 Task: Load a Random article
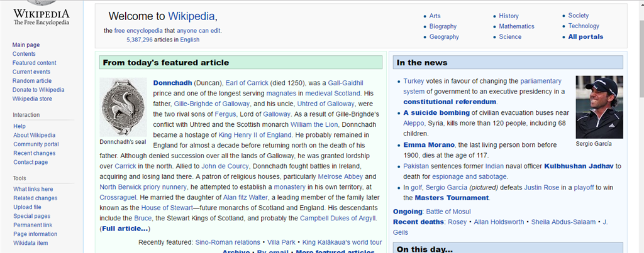click(32, 81)
